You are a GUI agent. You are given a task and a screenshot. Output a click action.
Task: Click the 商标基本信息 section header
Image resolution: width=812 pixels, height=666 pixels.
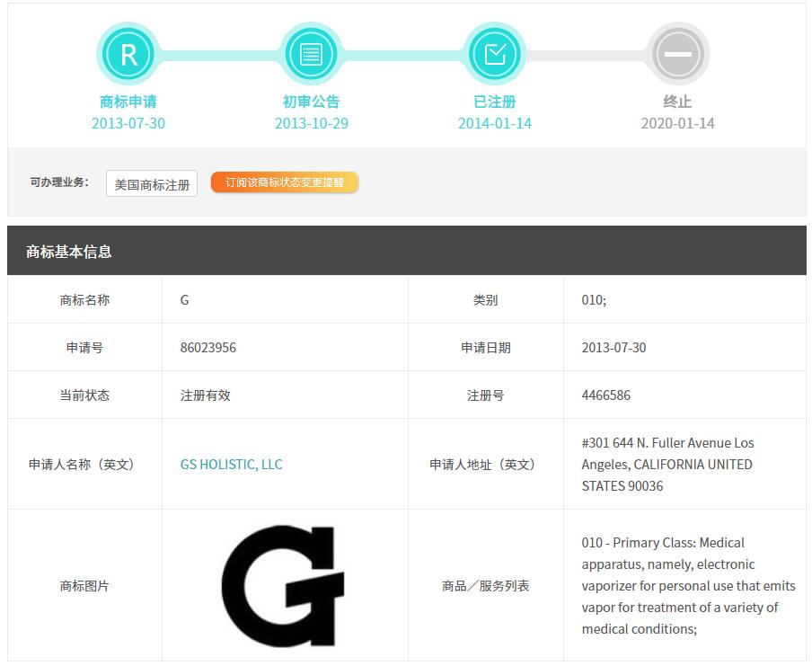point(69,252)
